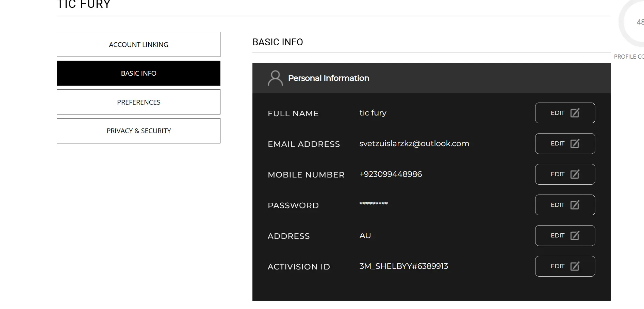
Task: Go to the Preferences section
Action: 138,102
